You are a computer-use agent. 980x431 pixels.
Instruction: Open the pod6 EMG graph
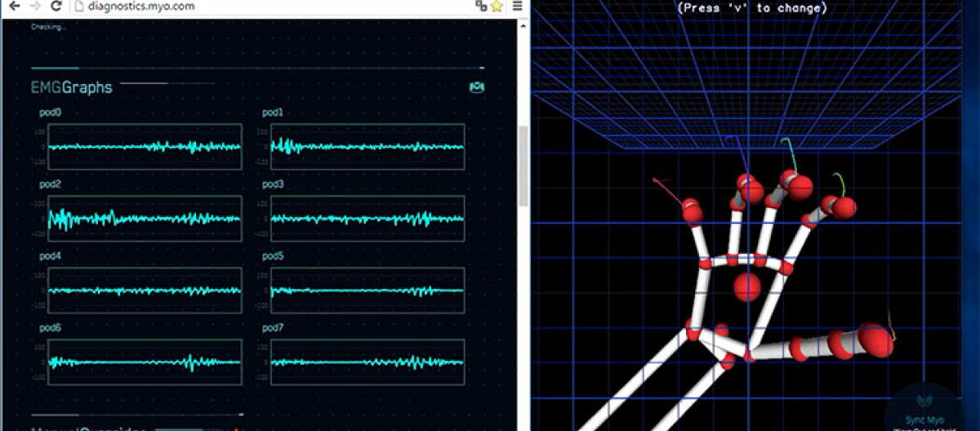pos(145,362)
